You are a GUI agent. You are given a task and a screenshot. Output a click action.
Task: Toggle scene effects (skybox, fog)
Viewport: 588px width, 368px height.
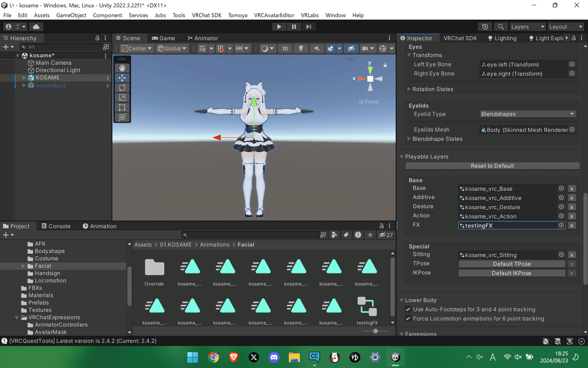pos(331,49)
